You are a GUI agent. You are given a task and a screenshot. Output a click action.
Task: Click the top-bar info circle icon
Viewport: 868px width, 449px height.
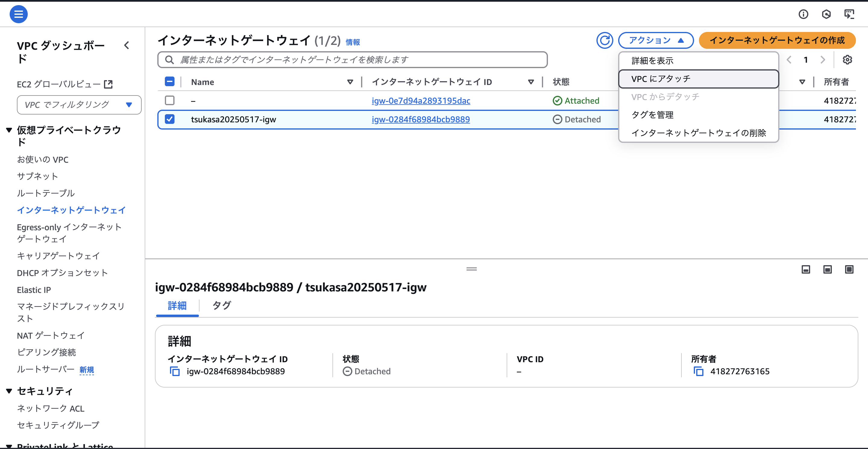pos(803,14)
